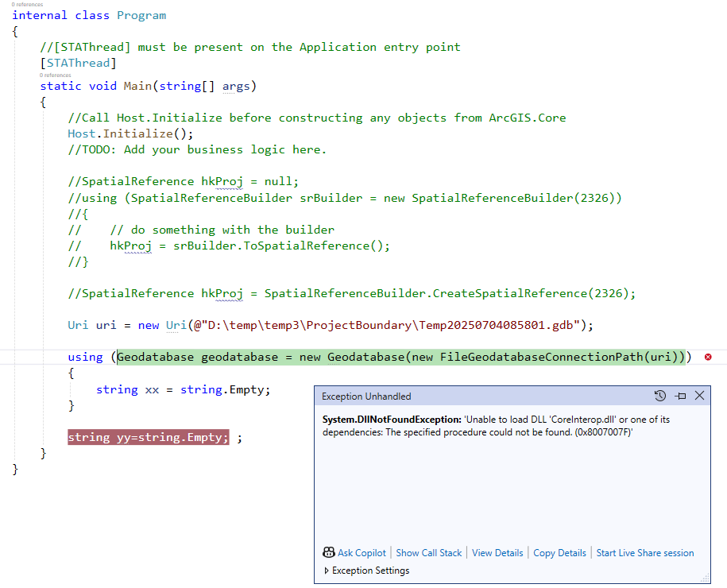Copy Details of the exception message
Screen dimensions: 727x588
pos(559,552)
